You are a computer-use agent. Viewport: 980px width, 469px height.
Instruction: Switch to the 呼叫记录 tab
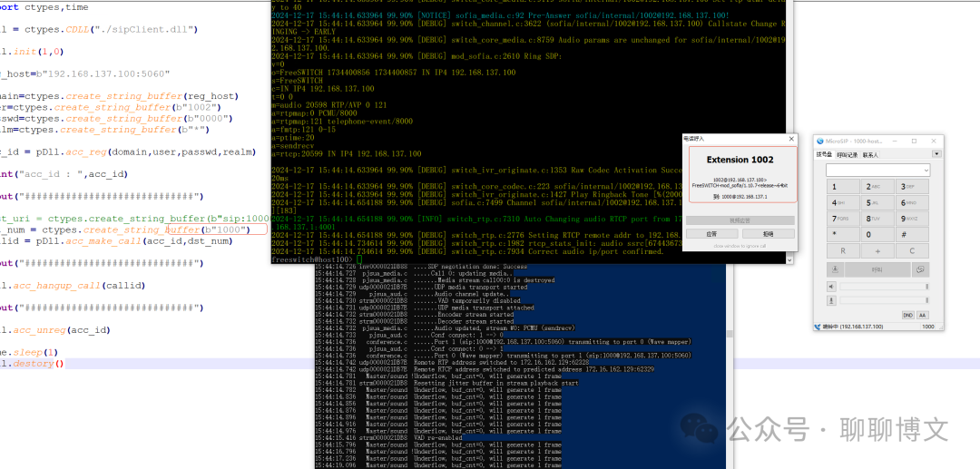(848, 155)
